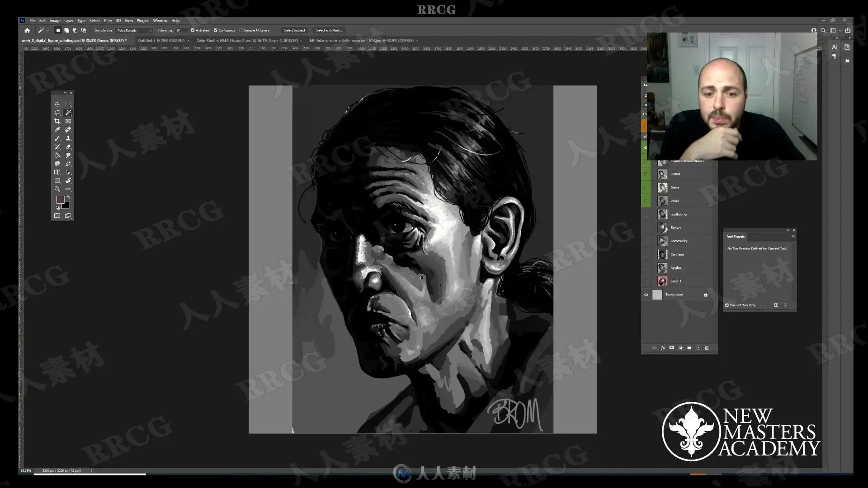
Task: Select the Smudge tool
Action: click(68, 155)
